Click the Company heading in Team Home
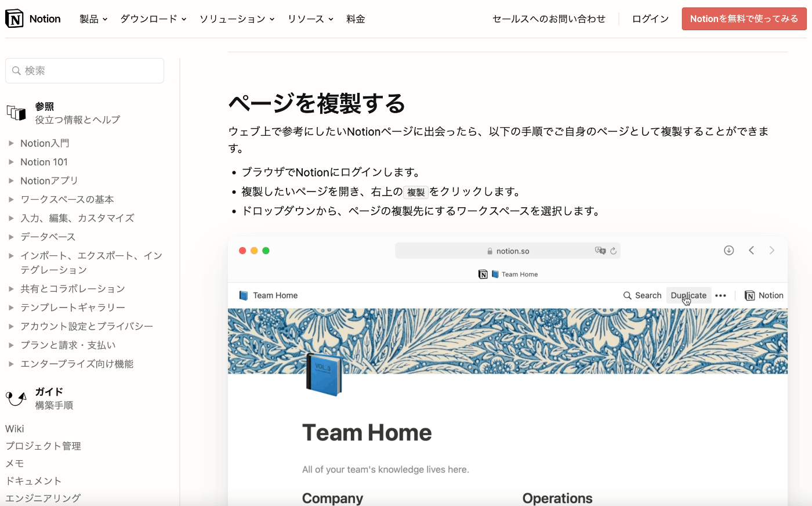The width and height of the screenshot is (812, 506). coord(332,498)
